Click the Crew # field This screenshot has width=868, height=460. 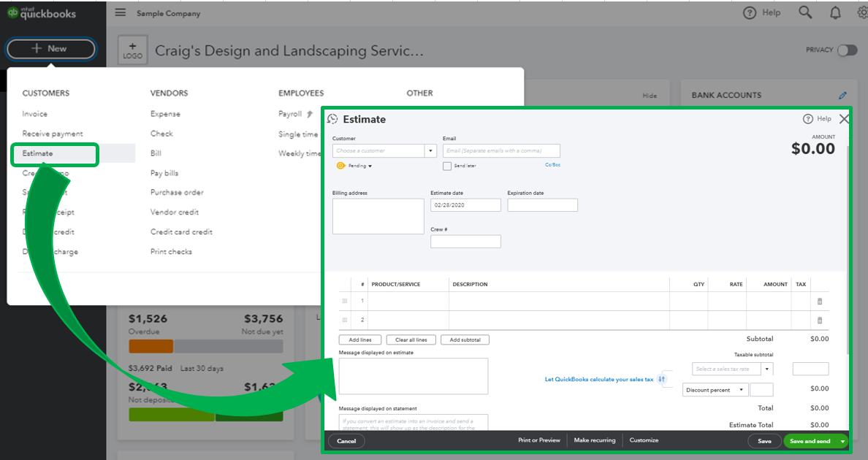pos(465,241)
